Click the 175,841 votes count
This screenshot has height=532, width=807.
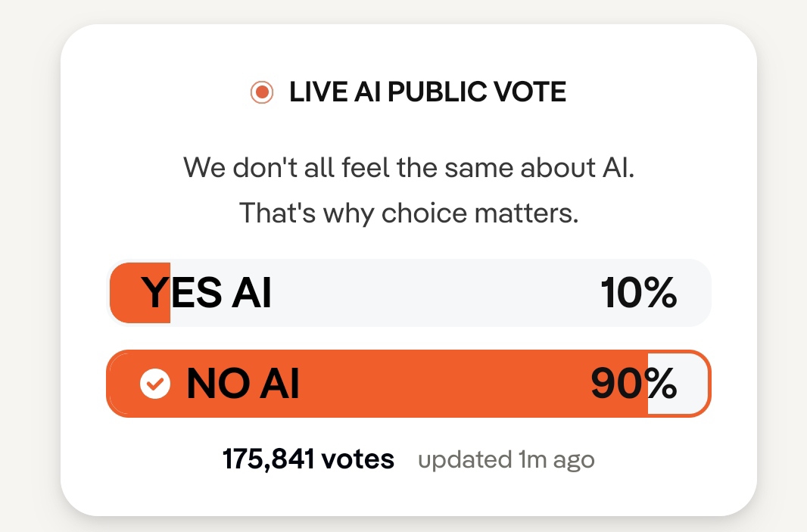coord(308,459)
